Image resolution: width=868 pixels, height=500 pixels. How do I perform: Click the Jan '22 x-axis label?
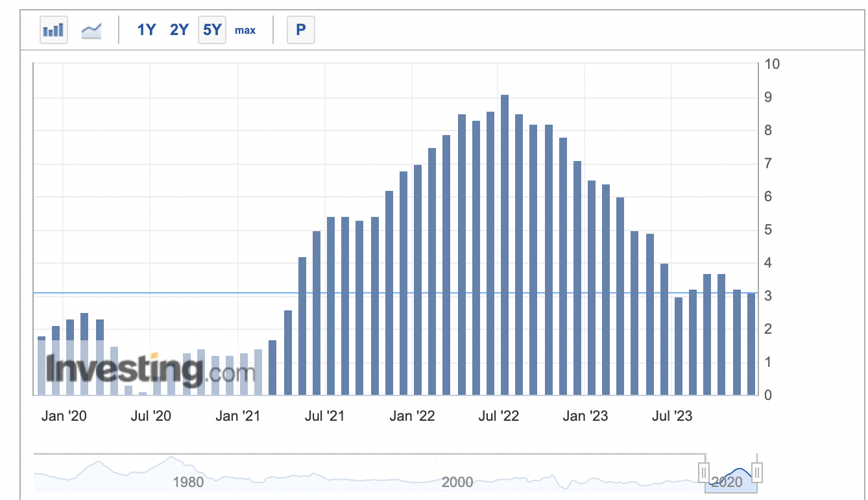pos(412,416)
